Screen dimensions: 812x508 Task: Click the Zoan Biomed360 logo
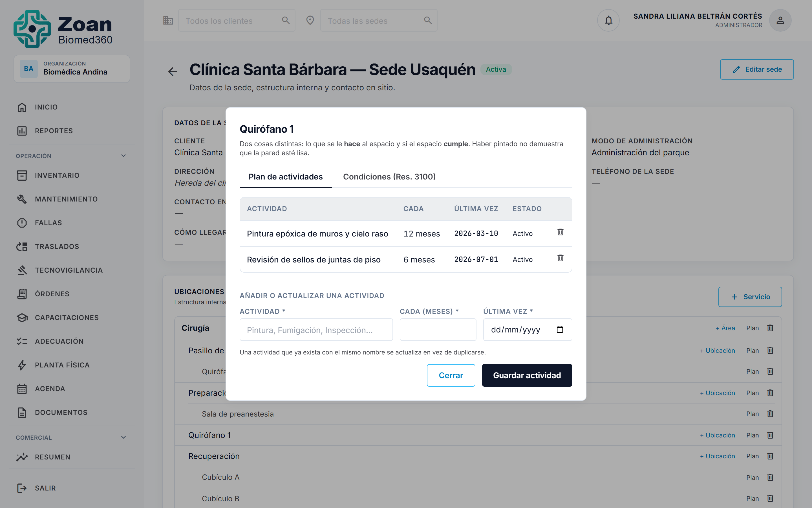point(63,29)
